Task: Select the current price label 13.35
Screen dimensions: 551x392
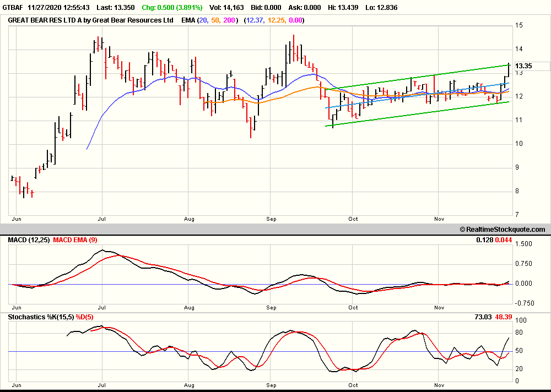Action: [523, 66]
